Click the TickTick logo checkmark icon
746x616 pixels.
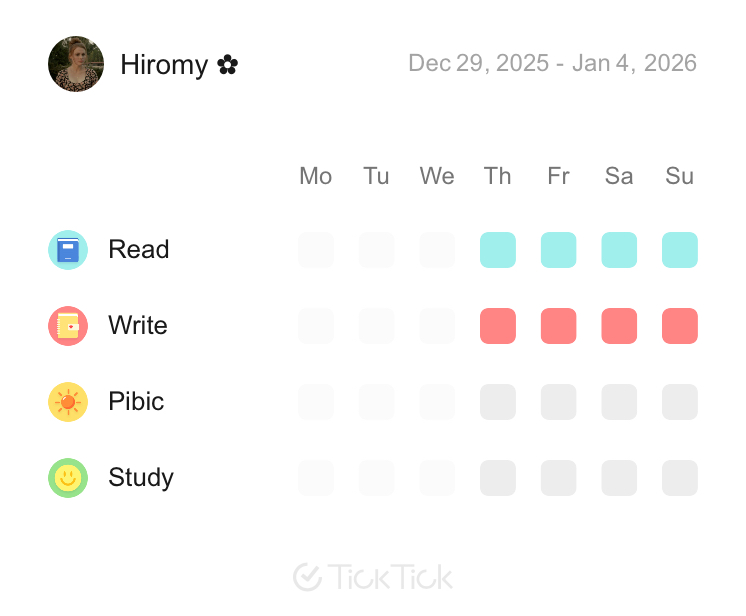[307, 577]
